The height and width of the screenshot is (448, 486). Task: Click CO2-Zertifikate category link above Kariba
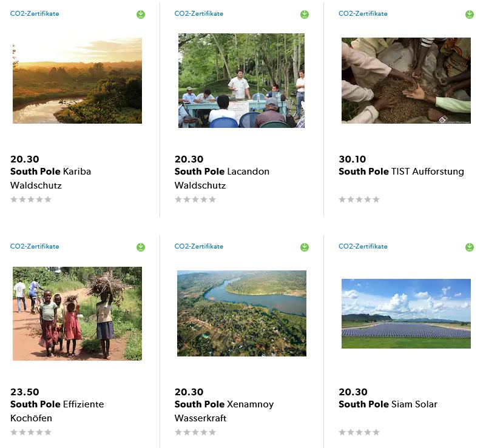click(35, 13)
